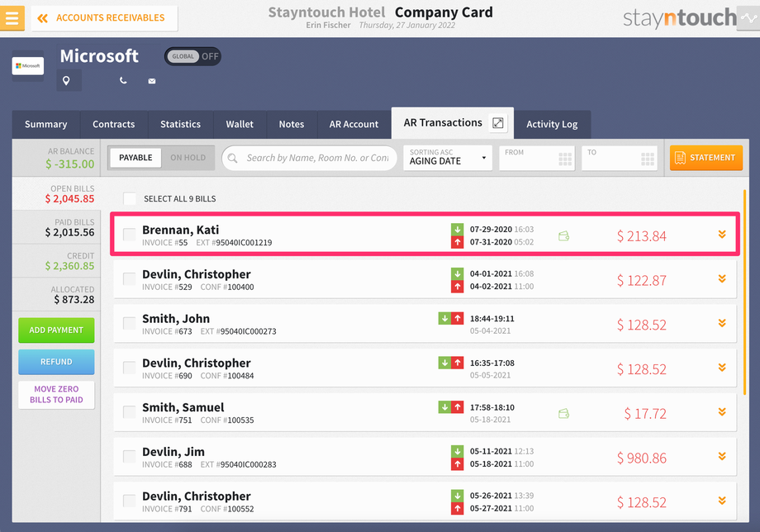This screenshot has height=532, width=760.
Task: Check the invoice #690 checkbox
Action: [x=130, y=368]
